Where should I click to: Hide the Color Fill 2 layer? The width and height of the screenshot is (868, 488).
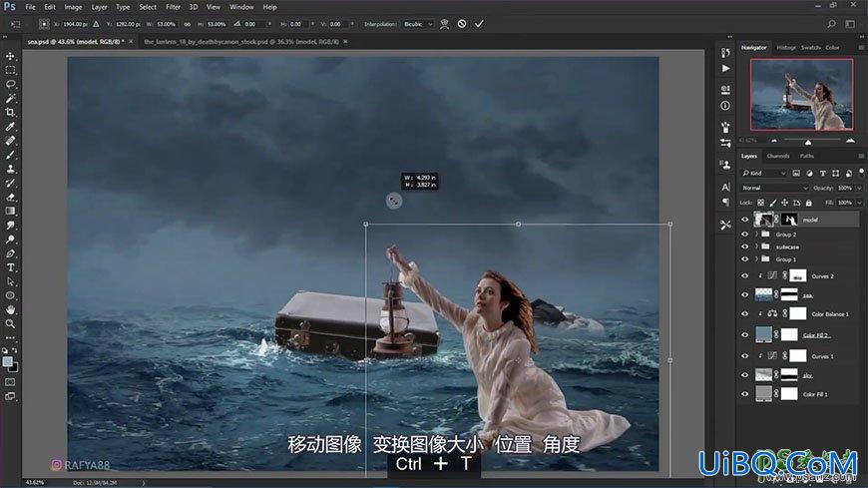click(745, 334)
